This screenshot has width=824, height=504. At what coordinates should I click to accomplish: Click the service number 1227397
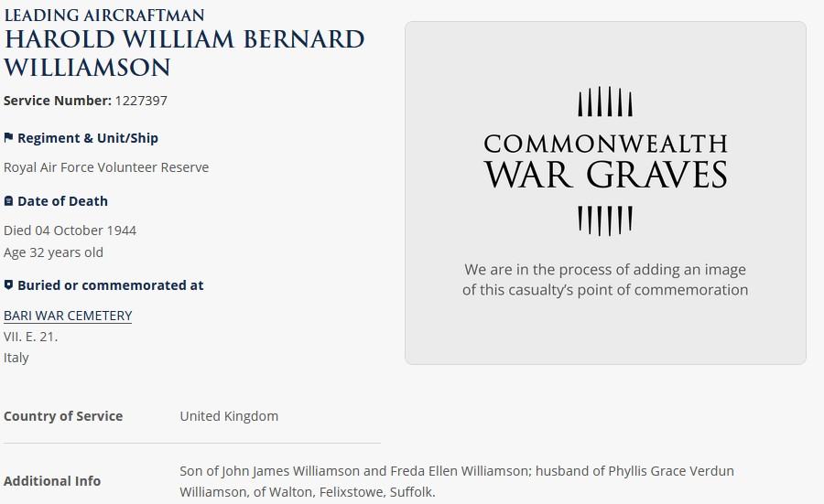pos(141,101)
